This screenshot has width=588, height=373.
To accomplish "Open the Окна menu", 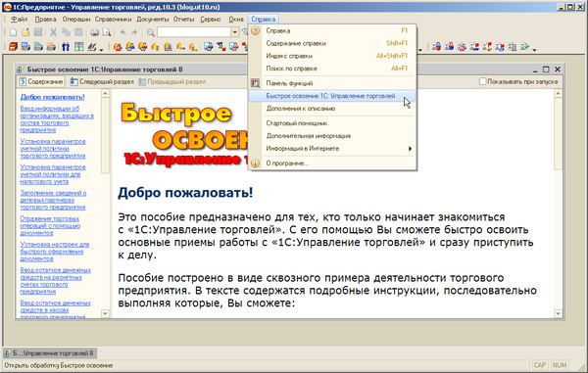I will 236,20.
